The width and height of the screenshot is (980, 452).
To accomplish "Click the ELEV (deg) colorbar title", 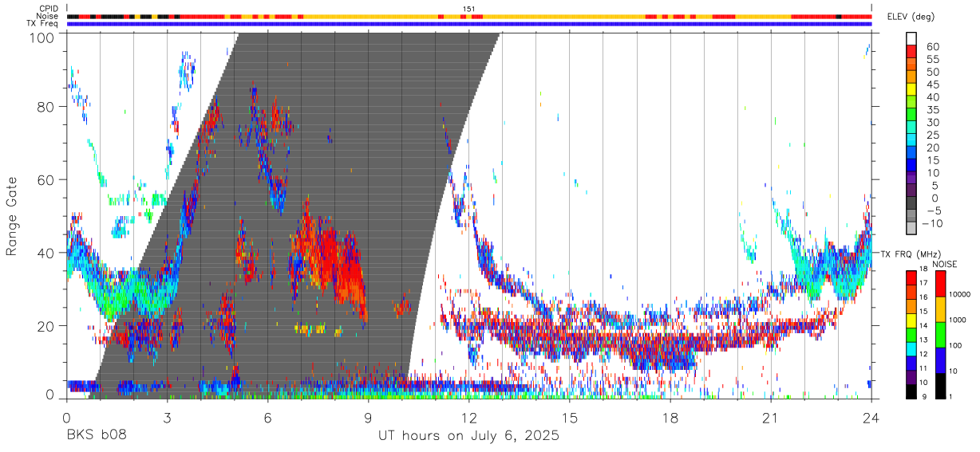I will click(911, 17).
